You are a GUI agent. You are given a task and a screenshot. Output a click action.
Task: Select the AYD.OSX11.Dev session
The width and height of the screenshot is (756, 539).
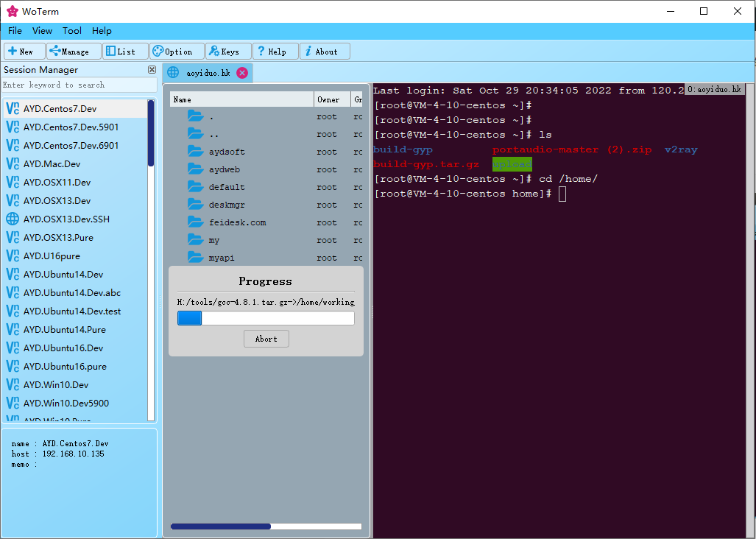pos(75,182)
